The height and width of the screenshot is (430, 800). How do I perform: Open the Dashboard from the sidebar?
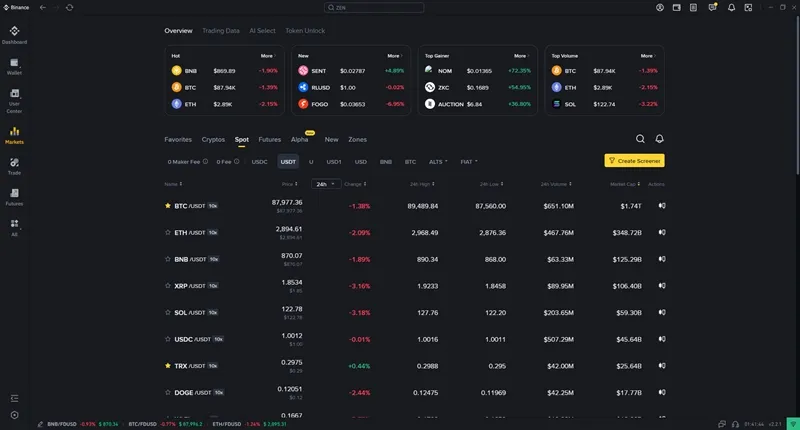pyautogui.click(x=14, y=36)
